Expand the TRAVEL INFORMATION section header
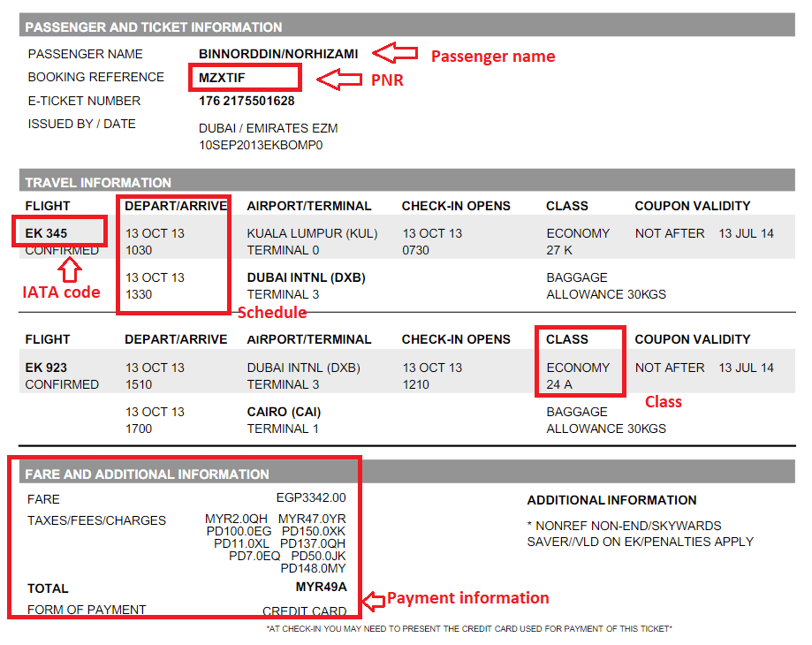The height and width of the screenshot is (645, 812). coord(98,182)
